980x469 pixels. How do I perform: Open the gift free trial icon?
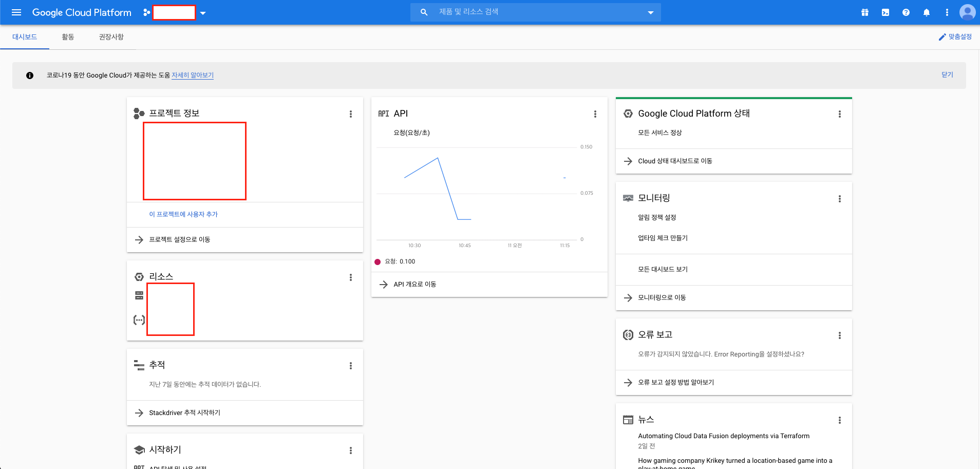[x=865, y=12]
